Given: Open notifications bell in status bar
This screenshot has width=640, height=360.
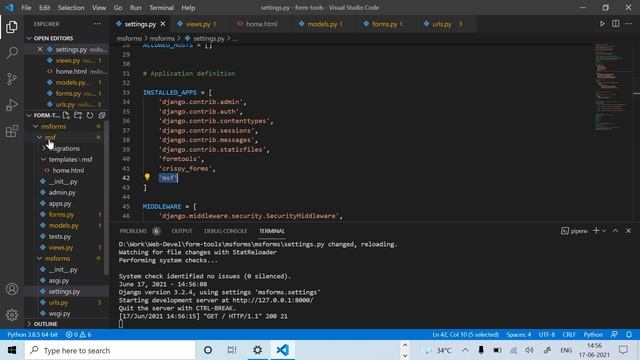Looking at the screenshot, I should pyautogui.click(x=629, y=334).
